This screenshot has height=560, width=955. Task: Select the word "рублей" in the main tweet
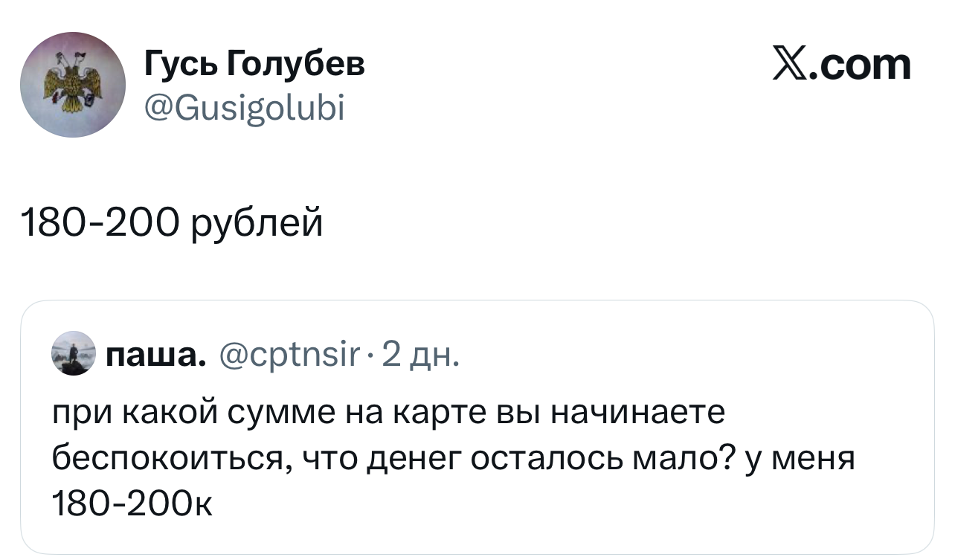pyautogui.click(x=257, y=222)
